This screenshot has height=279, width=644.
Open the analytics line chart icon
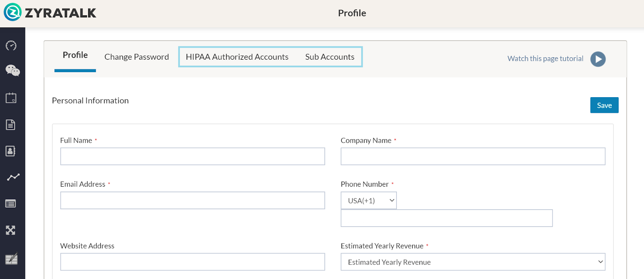[13, 177]
